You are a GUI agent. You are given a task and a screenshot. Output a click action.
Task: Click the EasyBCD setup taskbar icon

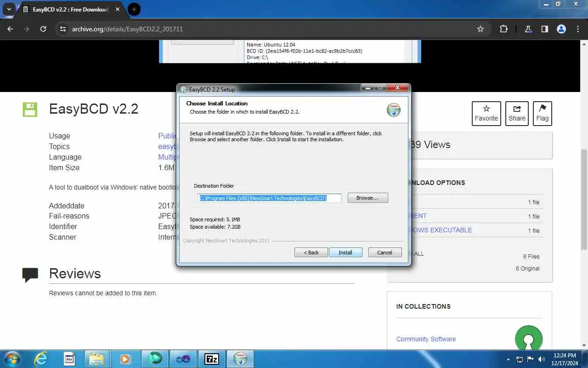click(240, 359)
